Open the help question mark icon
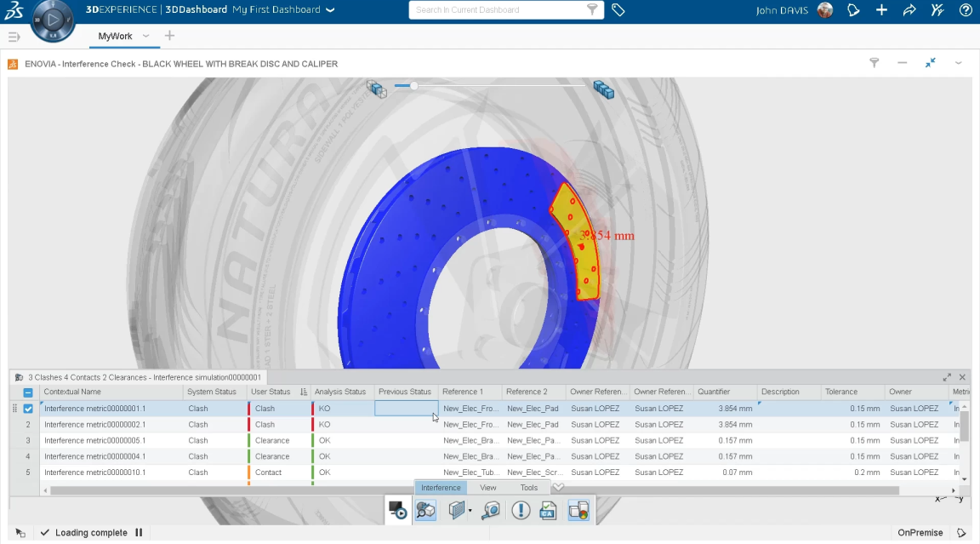The height and width of the screenshot is (544, 980). [966, 10]
